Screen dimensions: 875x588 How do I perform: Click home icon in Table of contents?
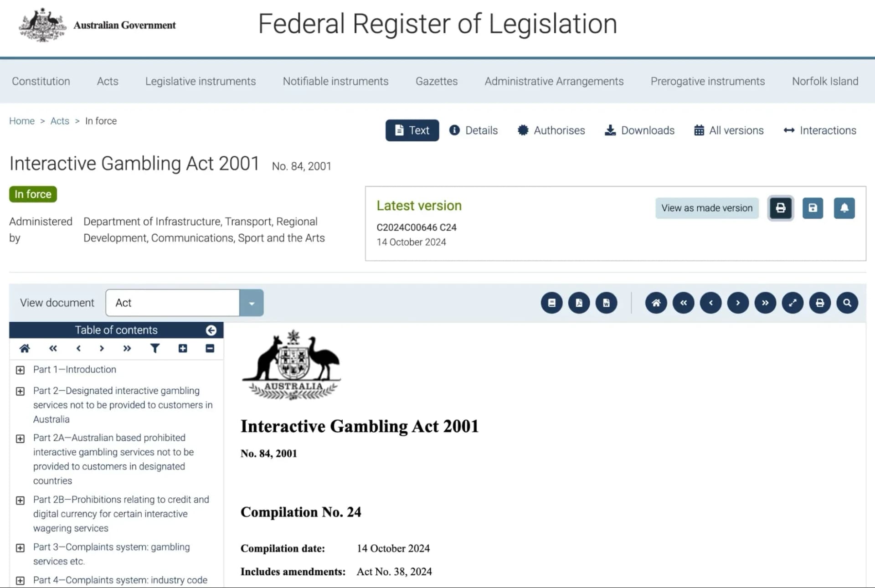click(x=25, y=349)
